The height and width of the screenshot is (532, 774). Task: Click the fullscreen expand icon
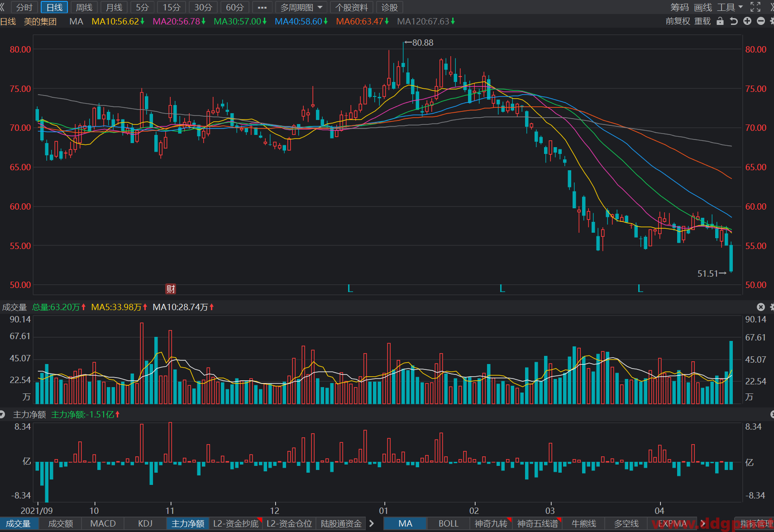[x=755, y=7]
